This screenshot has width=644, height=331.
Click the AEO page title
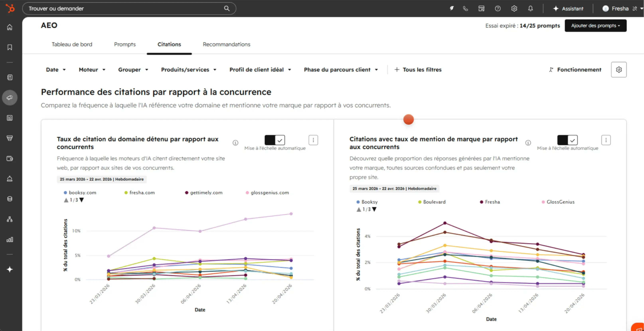pos(49,25)
